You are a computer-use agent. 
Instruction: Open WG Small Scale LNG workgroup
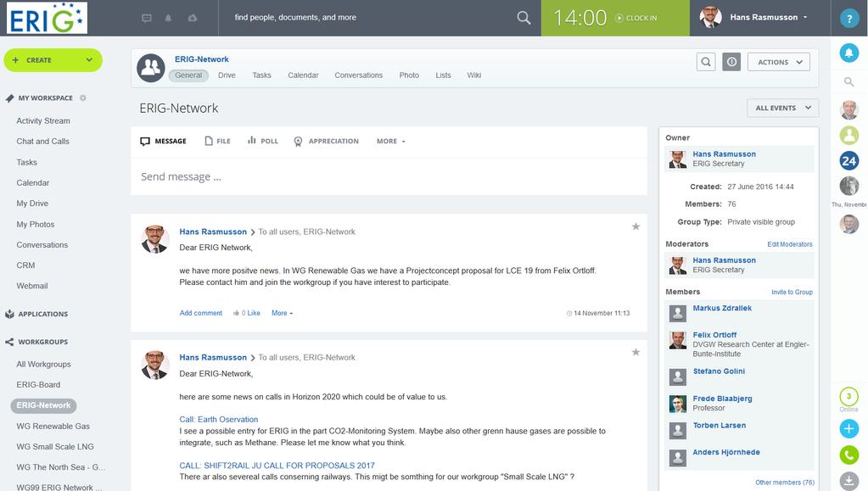(x=55, y=447)
